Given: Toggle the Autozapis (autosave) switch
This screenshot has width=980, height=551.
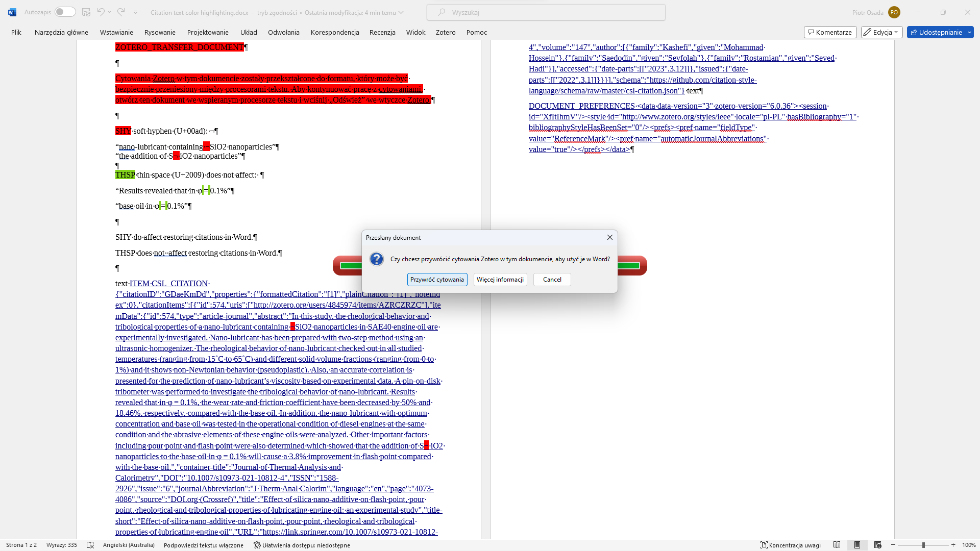Looking at the screenshot, I should point(65,12).
